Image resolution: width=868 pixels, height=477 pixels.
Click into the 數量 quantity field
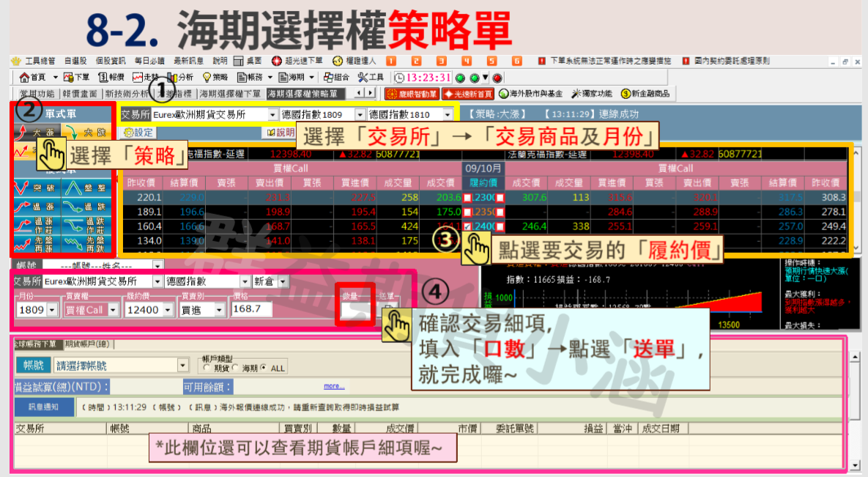[356, 310]
